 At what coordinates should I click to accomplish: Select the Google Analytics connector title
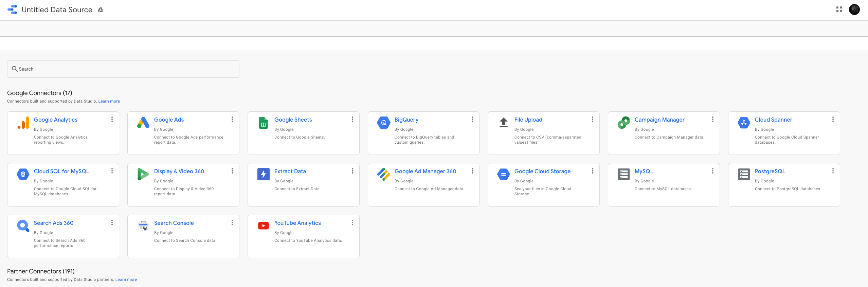(x=56, y=120)
